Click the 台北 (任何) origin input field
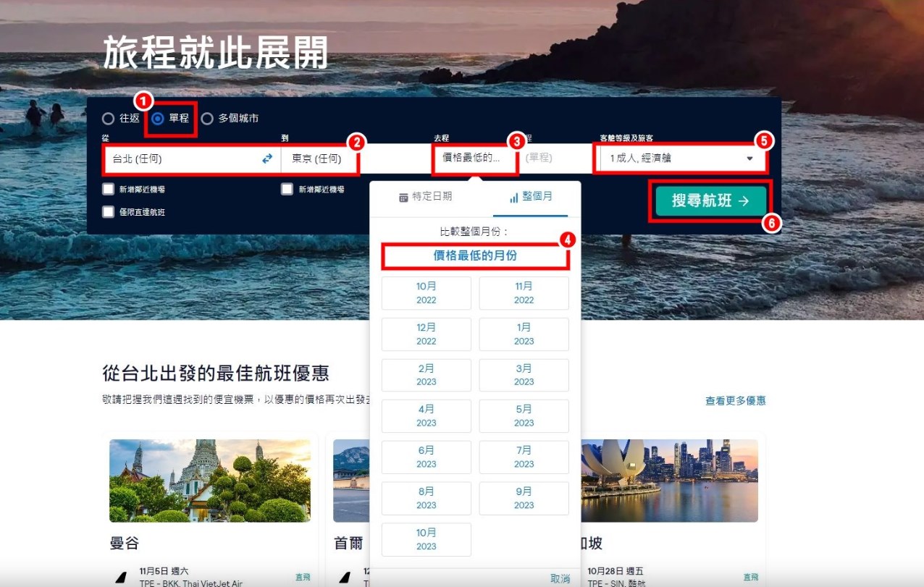Screen dimensions: 924x587 pyautogui.click(x=181, y=159)
